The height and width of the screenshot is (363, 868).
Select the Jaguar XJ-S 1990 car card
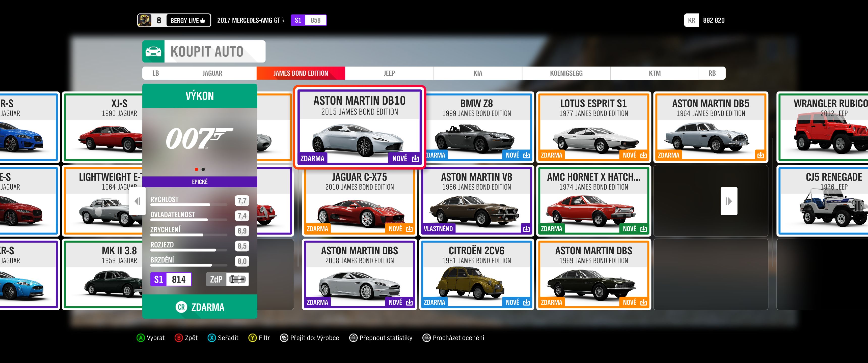(103, 127)
